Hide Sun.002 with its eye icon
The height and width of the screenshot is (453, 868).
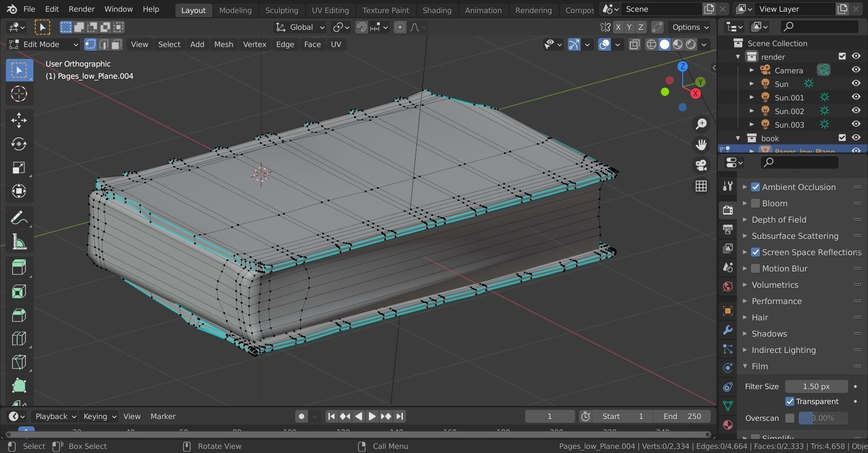pyautogui.click(x=856, y=110)
